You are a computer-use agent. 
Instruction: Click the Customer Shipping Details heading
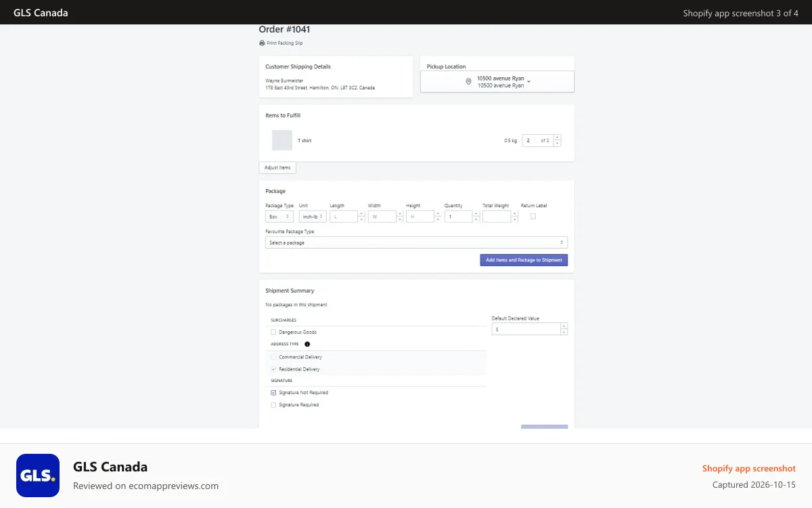click(x=298, y=66)
